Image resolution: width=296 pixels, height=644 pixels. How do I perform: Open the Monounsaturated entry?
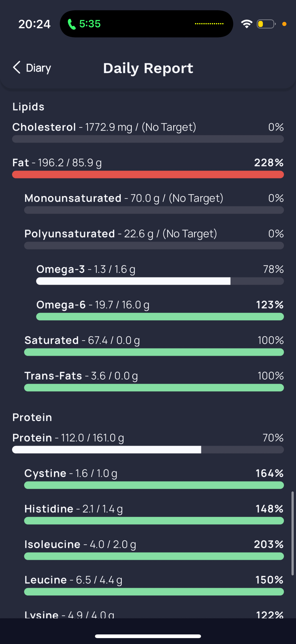(x=154, y=203)
